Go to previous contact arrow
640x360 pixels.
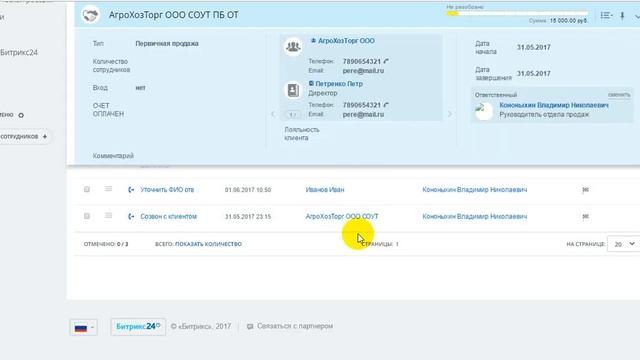(x=273, y=114)
